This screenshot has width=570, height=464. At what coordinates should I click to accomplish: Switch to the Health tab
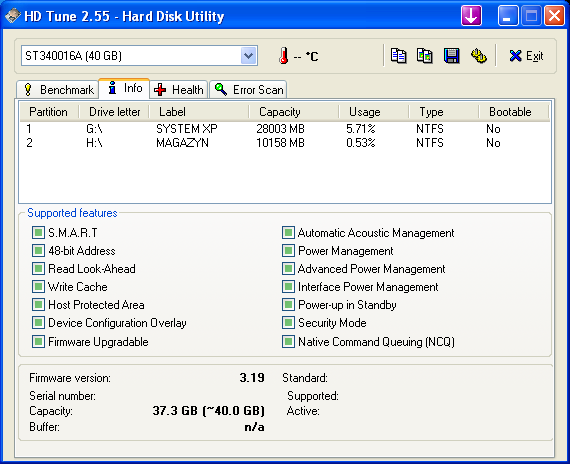coord(179,89)
